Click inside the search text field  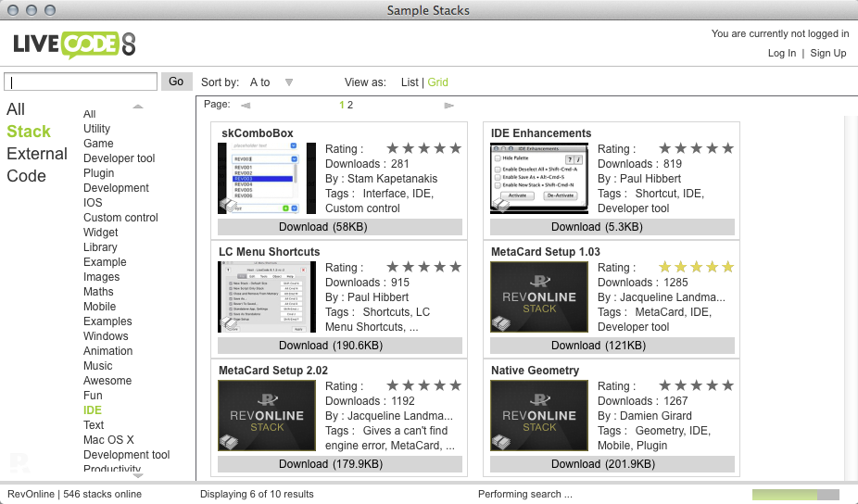pyautogui.click(x=80, y=82)
